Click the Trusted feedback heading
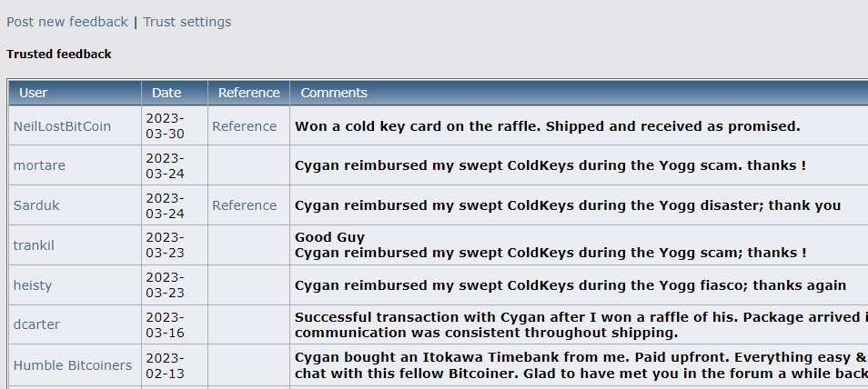The height and width of the screenshot is (389, 868). pos(58,55)
